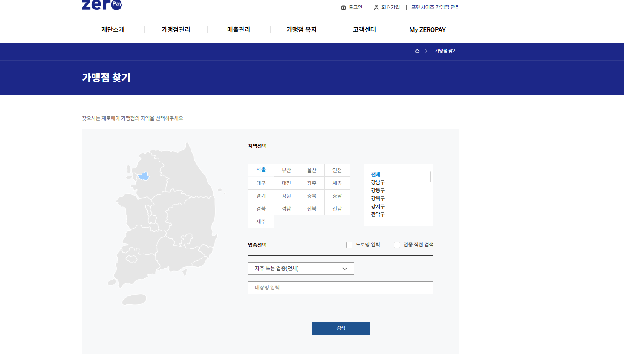Enable the 업종 직접 검색 checkbox
Image resolution: width=624 pixels, height=364 pixels.
(397, 245)
